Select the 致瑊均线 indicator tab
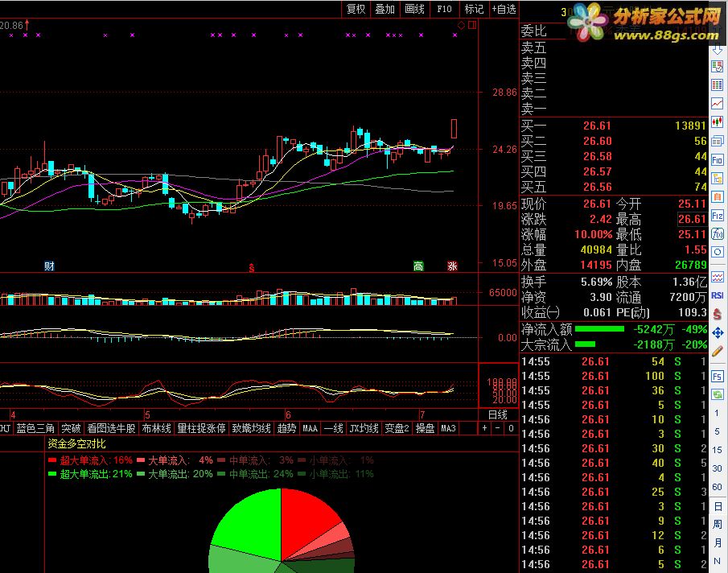Screen dimensions: 728x573 pos(251,428)
